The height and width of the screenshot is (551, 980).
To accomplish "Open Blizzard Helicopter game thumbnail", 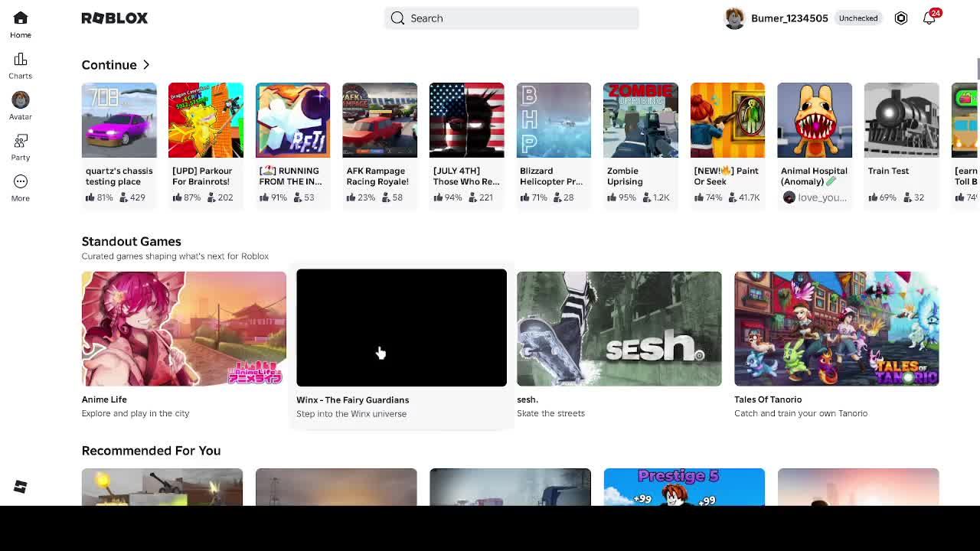I will tap(554, 120).
